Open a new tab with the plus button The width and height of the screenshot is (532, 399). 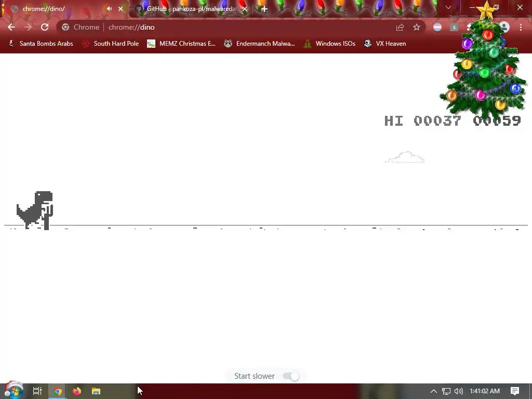tap(264, 9)
